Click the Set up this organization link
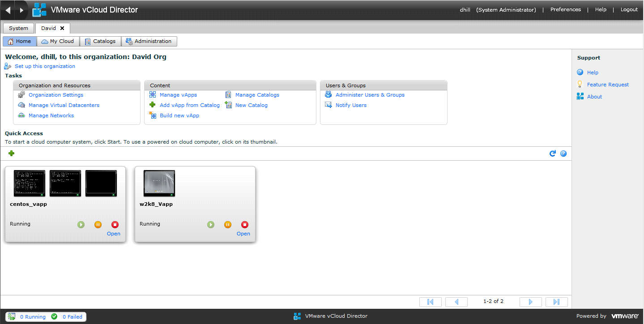 pos(45,66)
